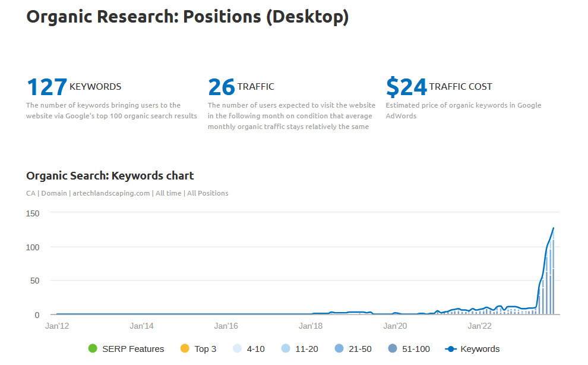Screen dimensions: 588x365
Task: Click the 127 keywords count
Action: pyautogui.click(x=47, y=87)
